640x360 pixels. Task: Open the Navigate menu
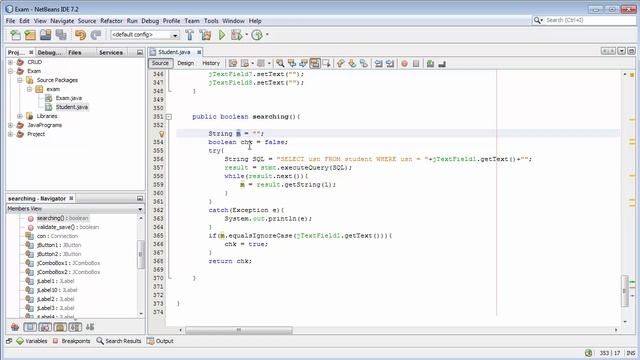click(62, 21)
